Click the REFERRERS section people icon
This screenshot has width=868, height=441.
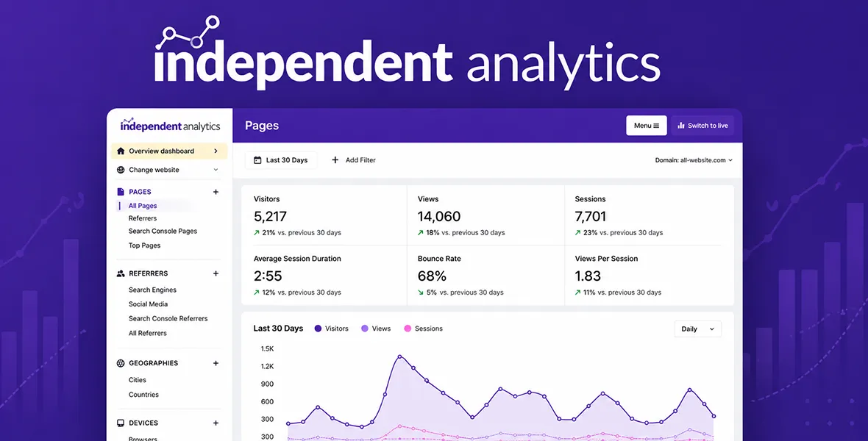tap(121, 273)
